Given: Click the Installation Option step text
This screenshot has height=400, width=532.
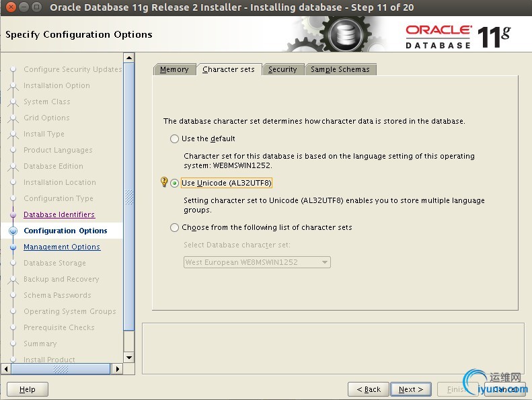Looking at the screenshot, I should point(56,85).
